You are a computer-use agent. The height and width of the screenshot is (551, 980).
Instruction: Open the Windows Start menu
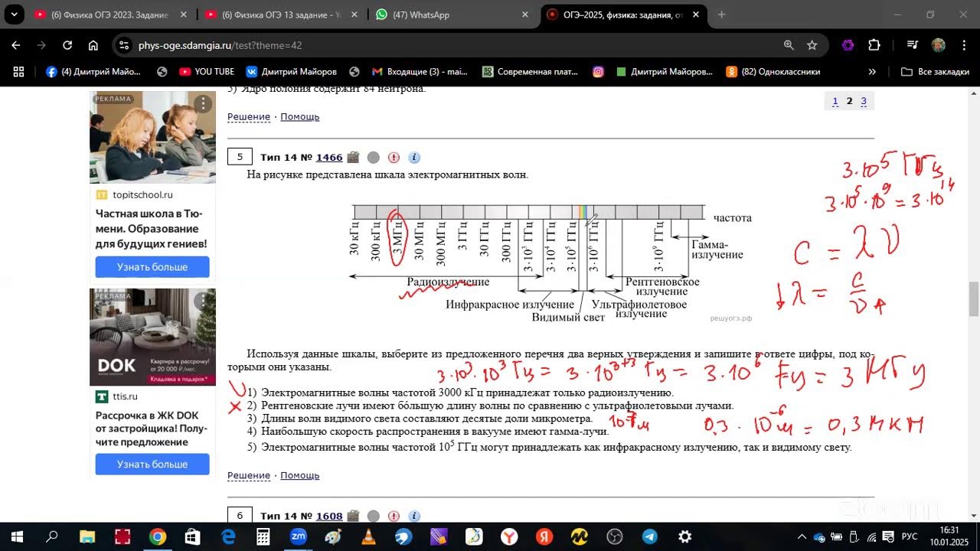[17, 536]
